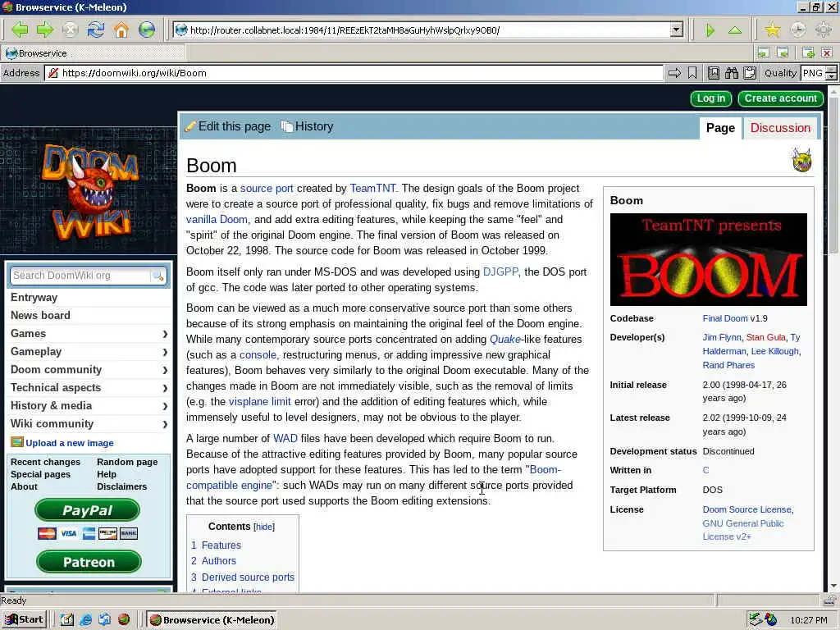
Task: Click the BOOM TeamTNT presents image
Action: 708,260
